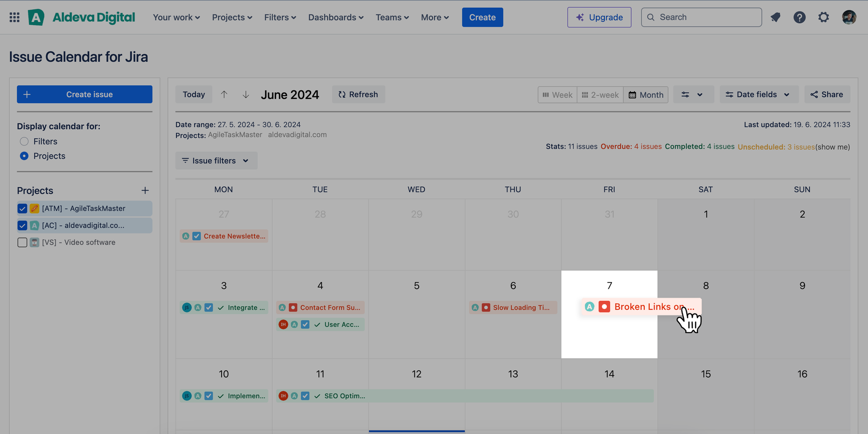Expand the Your work menu
The width and height of the screenshot is (868, 434).
[x=176, y=17]
